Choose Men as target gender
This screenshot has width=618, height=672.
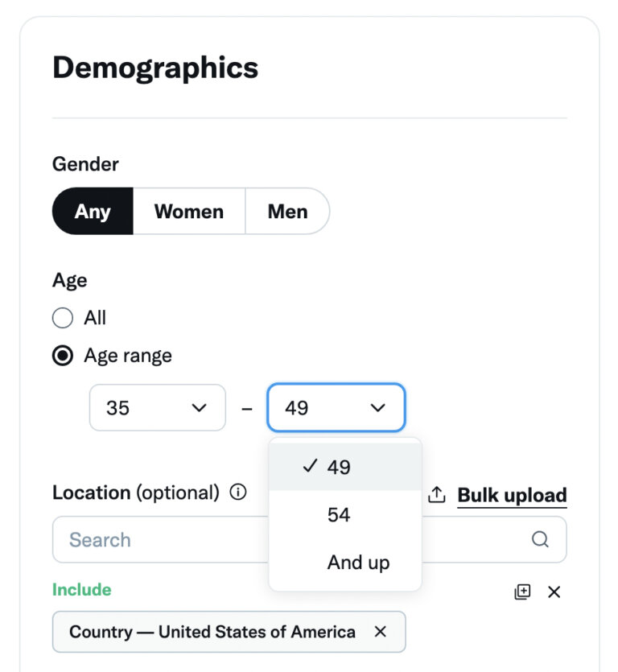click(x=287, y=212)
